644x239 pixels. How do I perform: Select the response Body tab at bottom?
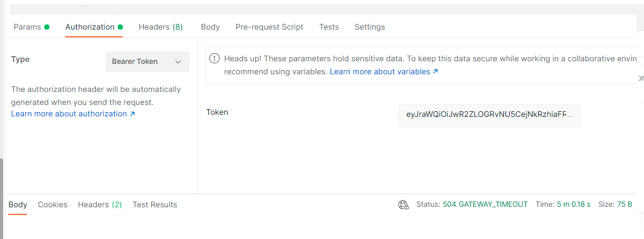click(18, 205)
